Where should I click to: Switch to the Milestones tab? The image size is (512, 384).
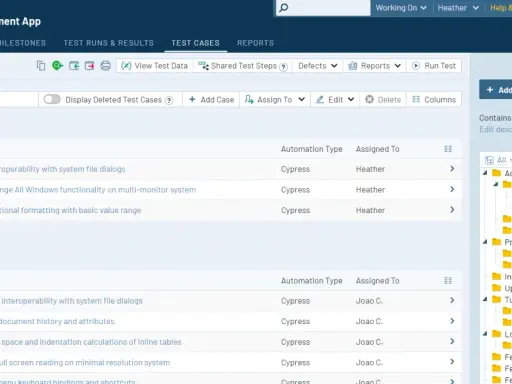click(23, 43)
